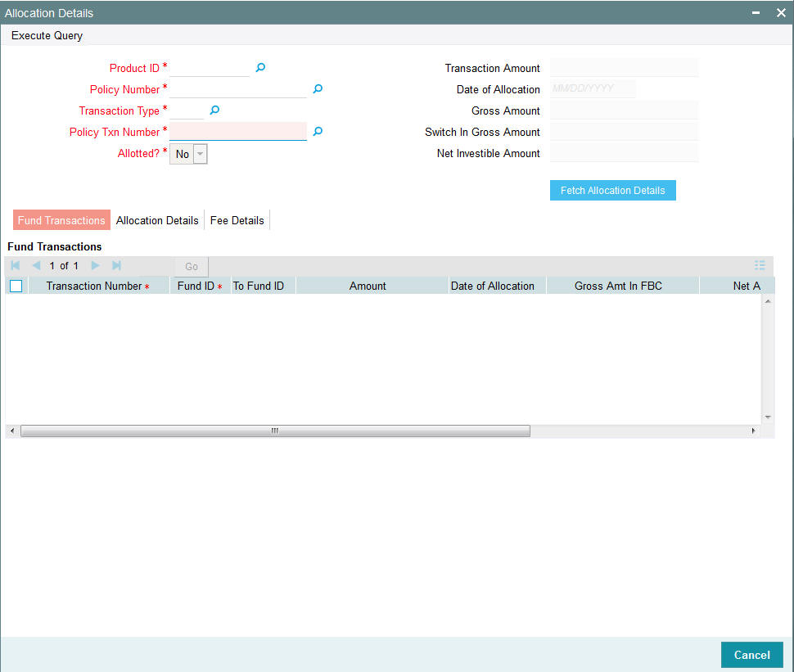Image resolution: width=794 pixels, height=672 pixels.
Task: Click the Gross Amount field
Action: [624, 110]
